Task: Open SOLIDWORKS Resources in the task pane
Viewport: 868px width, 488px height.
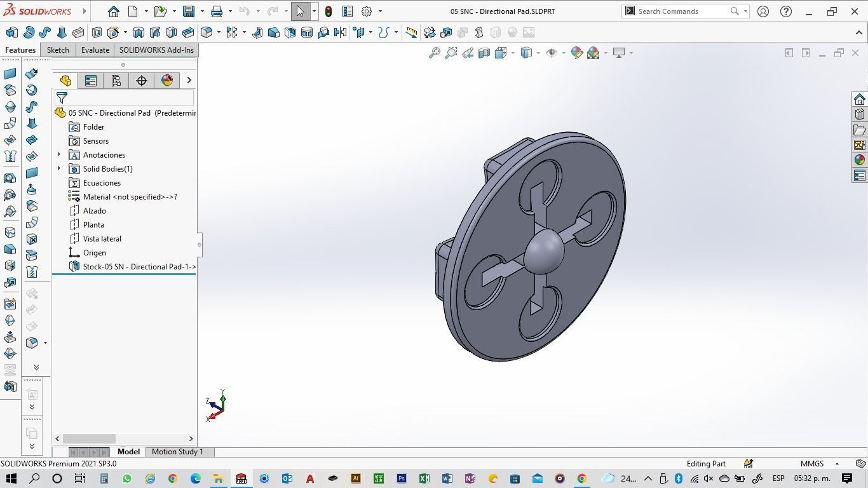Action: tap(860, 99)
